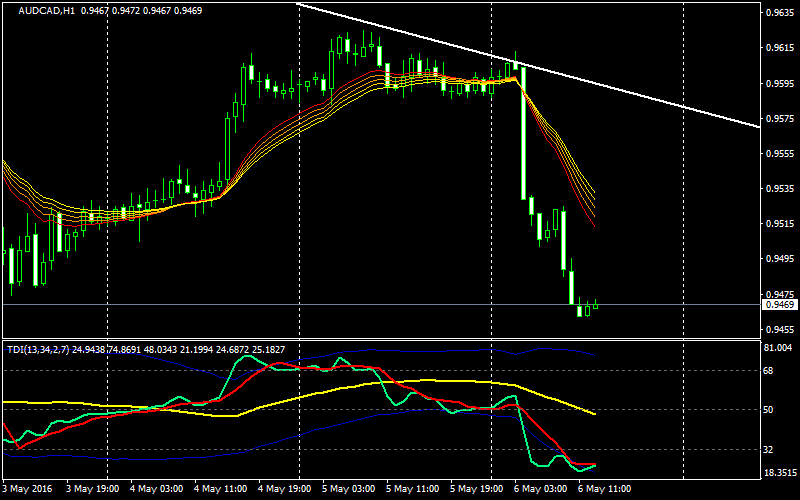Click the indicator level 50 label
Viewport: 800px width, 500px height.
click(770, 410)
